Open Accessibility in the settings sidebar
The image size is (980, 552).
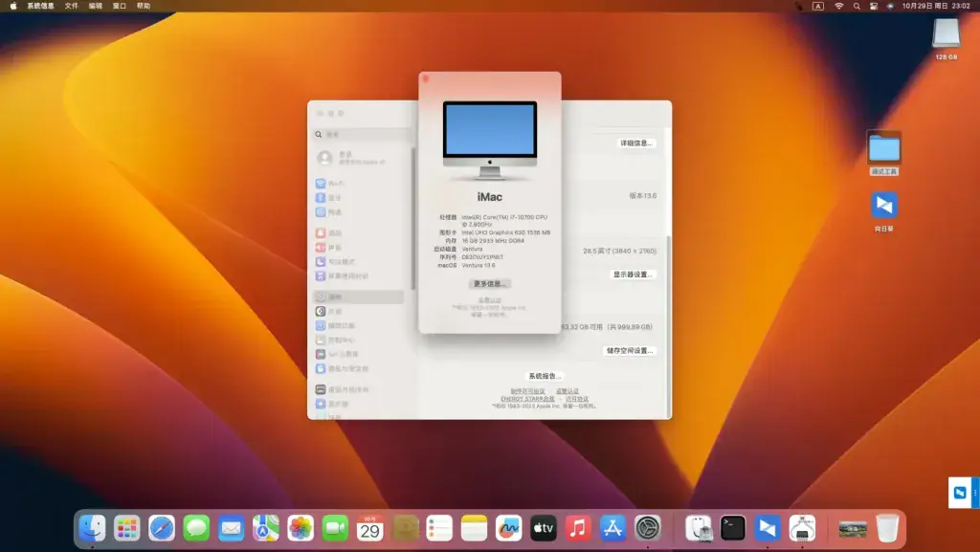(x=358, y=325)
